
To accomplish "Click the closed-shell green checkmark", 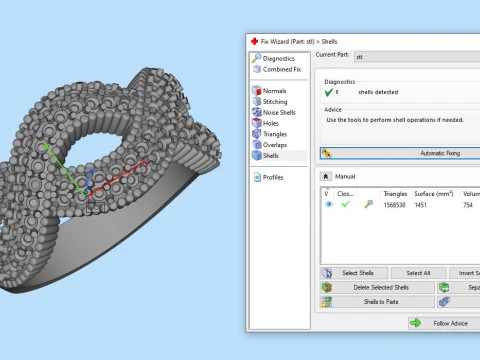I will point(346,204).
